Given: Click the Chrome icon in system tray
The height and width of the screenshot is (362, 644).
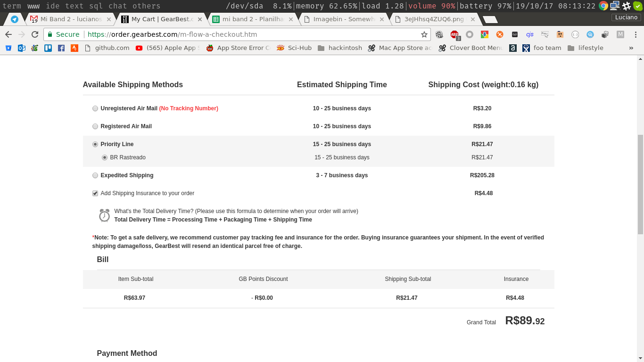Looking at the screenshot, I should click(603, 6).
